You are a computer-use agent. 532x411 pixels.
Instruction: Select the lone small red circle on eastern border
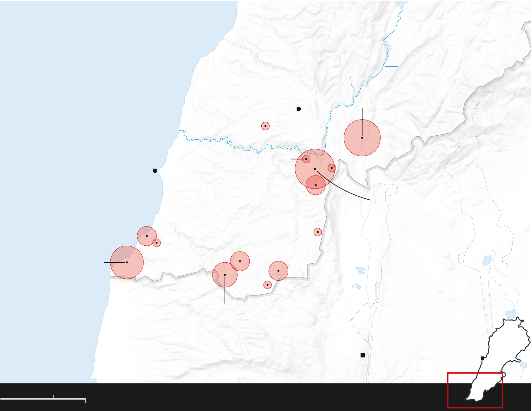(317, 232)
